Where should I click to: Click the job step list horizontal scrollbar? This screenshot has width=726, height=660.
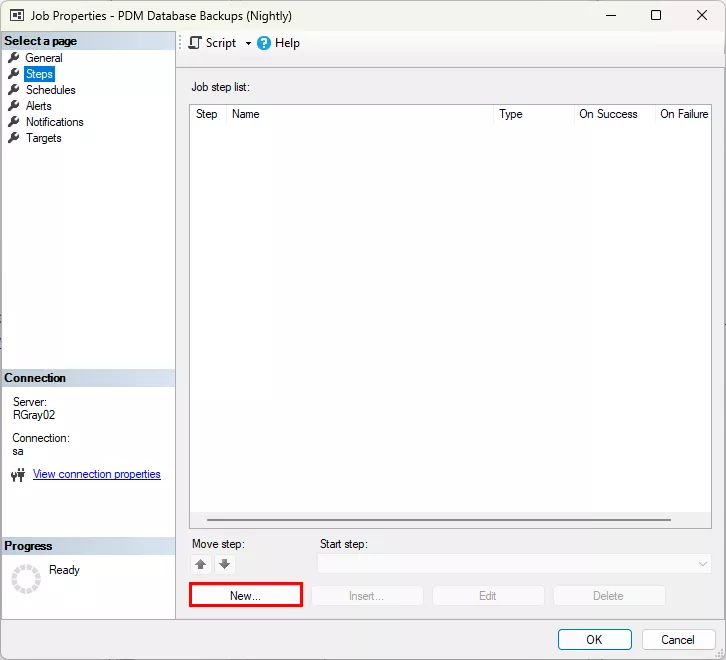(x=438, y=520)
